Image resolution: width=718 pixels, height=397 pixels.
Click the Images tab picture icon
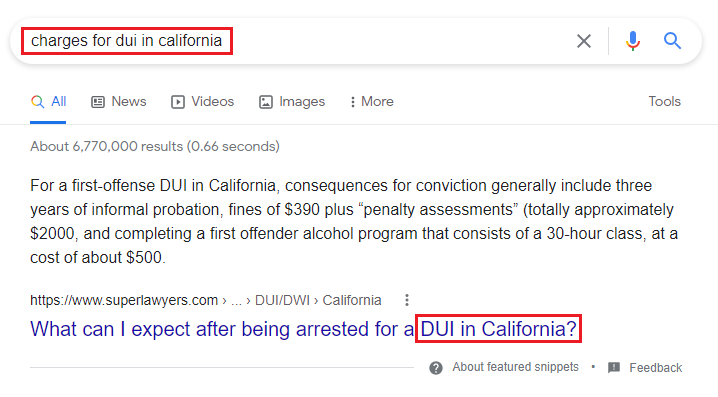tap(266, 102)
